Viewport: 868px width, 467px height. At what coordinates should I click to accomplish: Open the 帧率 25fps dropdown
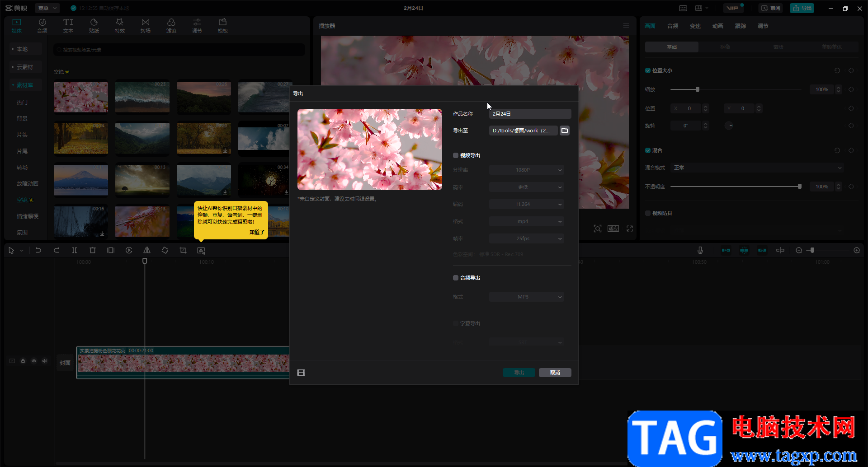(527, 238)
